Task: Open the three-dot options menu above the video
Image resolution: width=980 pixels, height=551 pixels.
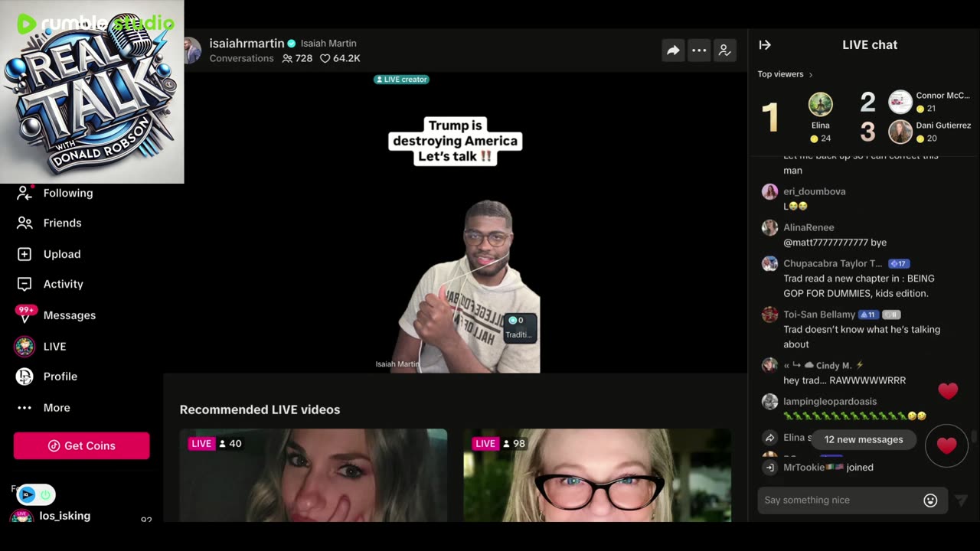Action: point(699,51)
